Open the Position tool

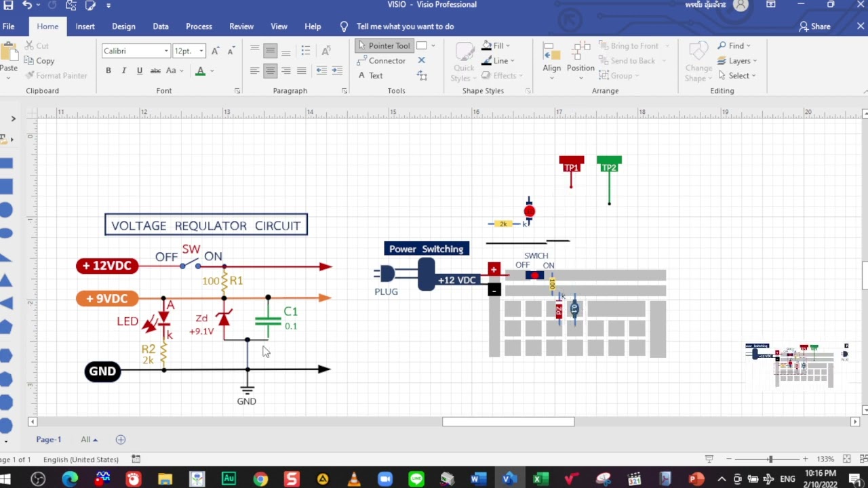(580, 59)
